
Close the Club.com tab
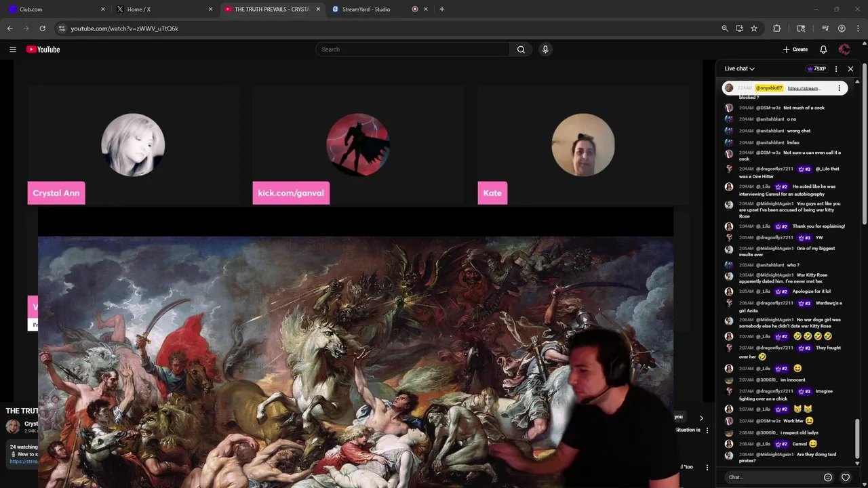103,9
